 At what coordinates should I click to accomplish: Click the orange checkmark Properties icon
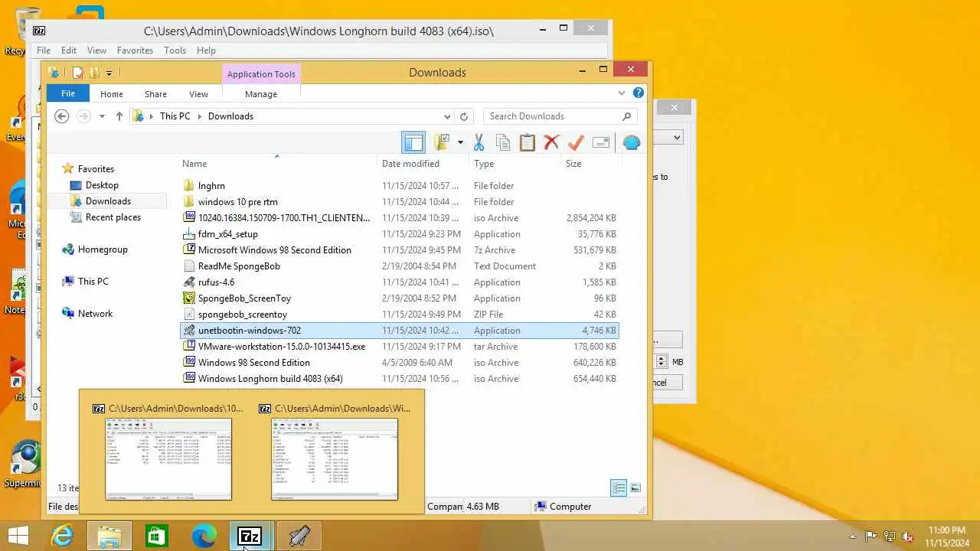pos(576,142)
